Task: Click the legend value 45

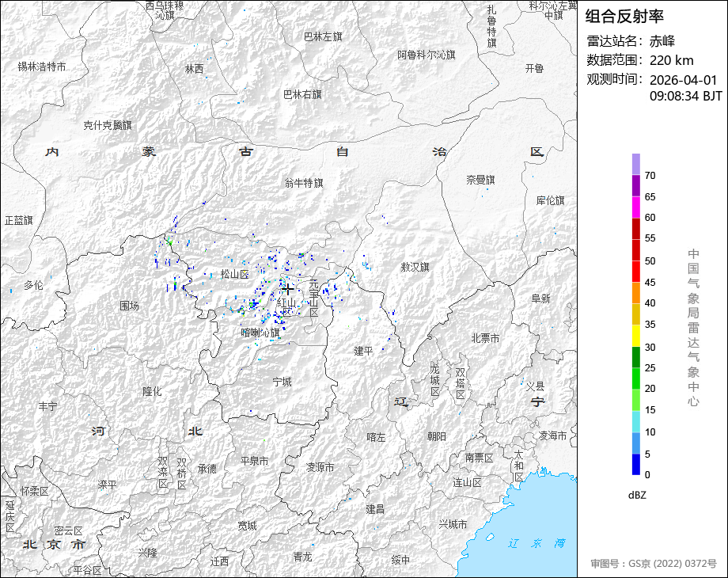Action: [650, 283]
